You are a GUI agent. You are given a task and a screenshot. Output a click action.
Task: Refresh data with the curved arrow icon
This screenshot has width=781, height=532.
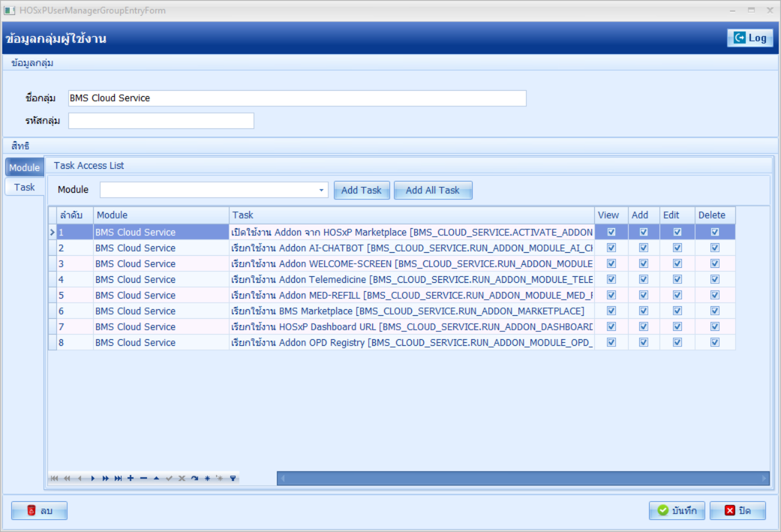point(194,479)
